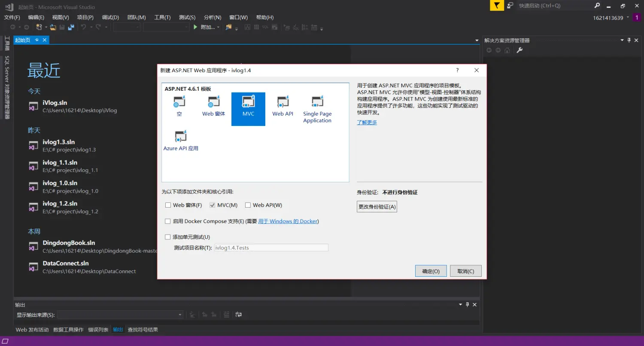The width and height of the screenshot is (644, 346).
Task: Select the MVC project template
Action: pyautogui.click(x=248, y=109)
